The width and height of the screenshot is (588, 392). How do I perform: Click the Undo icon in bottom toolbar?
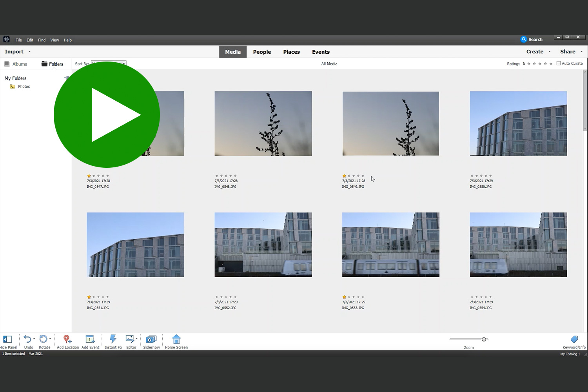[27, 339]
